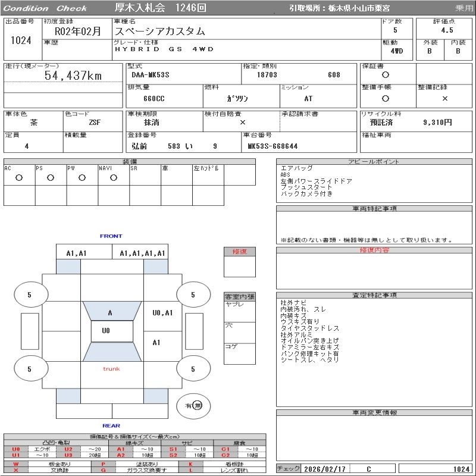Screen dimensions: 476x476
Task: Click the front wheel circle on diagram's left side
Action: 30,295
